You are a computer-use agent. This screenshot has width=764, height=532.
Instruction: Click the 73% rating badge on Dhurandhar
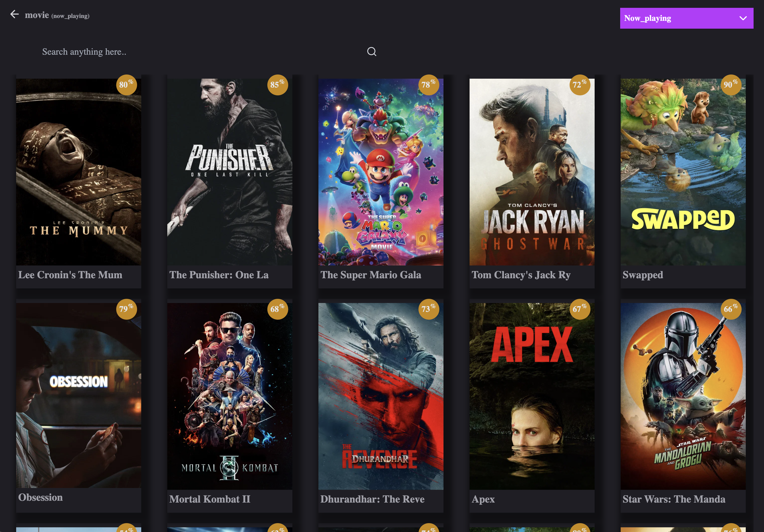coord(429,309)
